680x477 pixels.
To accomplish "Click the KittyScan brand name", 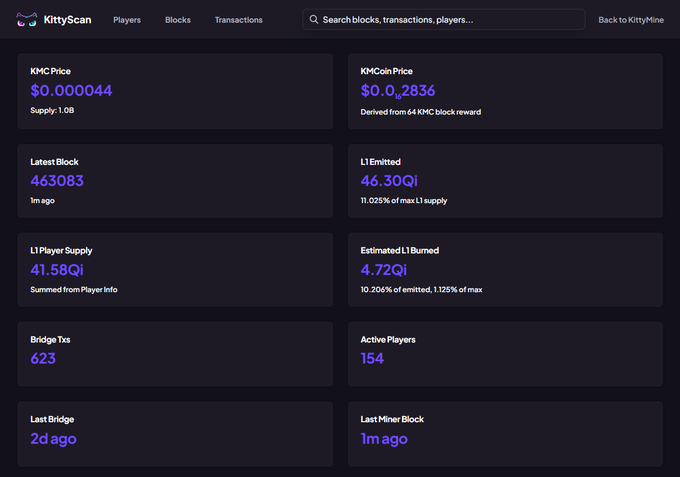I will 67,20.
